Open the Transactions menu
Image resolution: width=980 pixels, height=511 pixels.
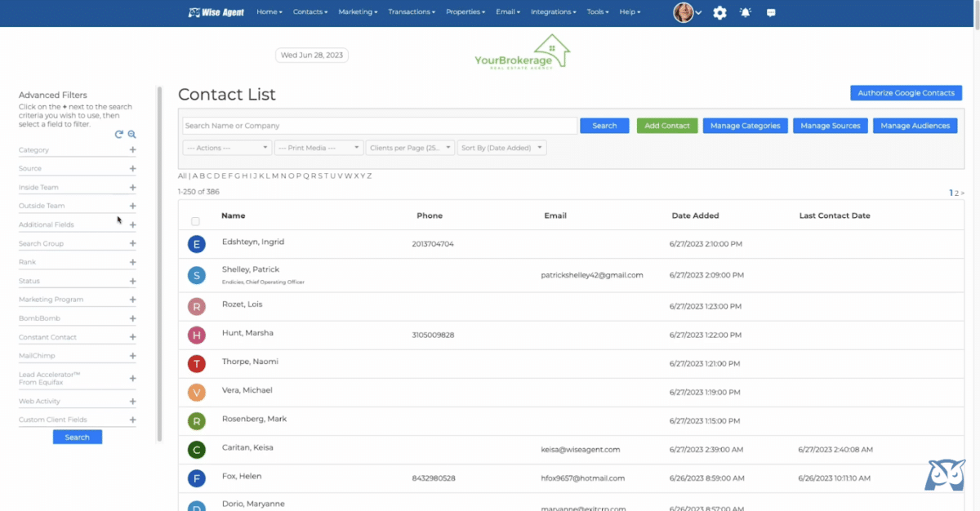[412, 12]
